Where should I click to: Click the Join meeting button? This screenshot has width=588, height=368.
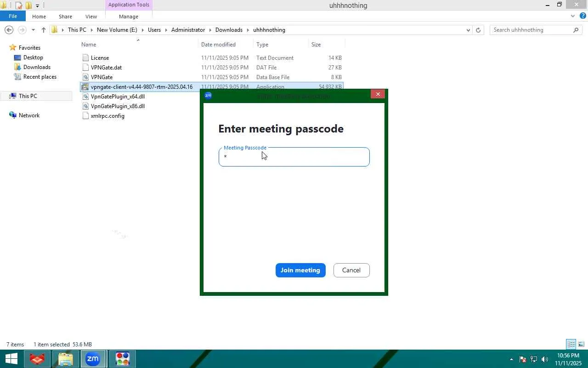pos(300,270)
